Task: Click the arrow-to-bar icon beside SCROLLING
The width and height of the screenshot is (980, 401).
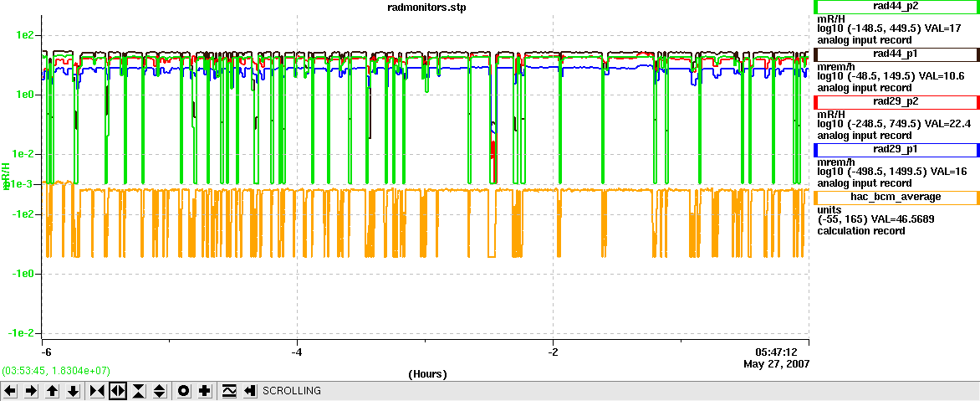Action: click(250, 391)
